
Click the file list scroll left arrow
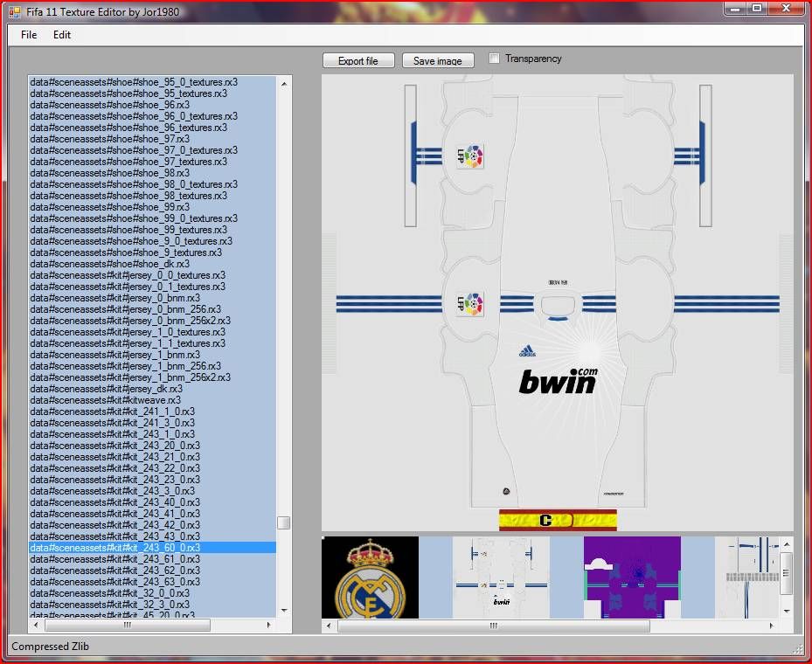click(x=36, y=626)
